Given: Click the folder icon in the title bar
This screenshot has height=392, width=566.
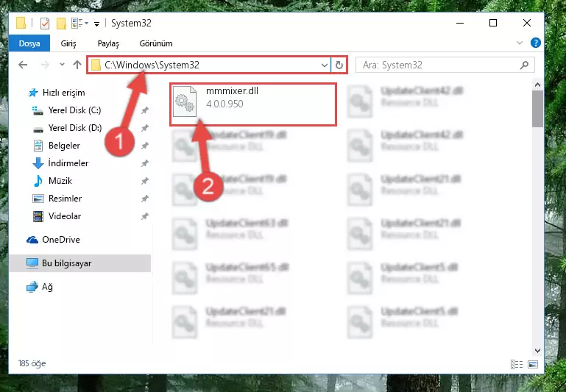Looking at the screenshot, I should pyautogui.click(x=21, y=24).
